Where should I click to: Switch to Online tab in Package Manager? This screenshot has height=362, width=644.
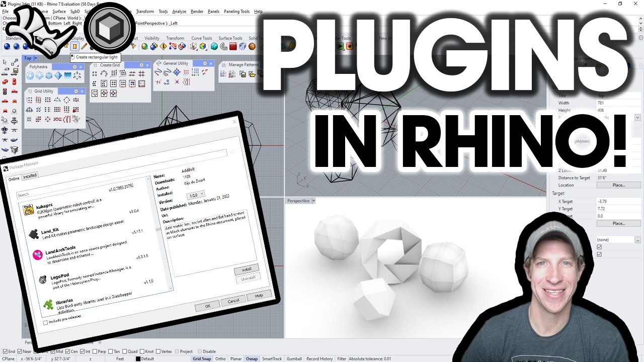click(x=14, y=179)
